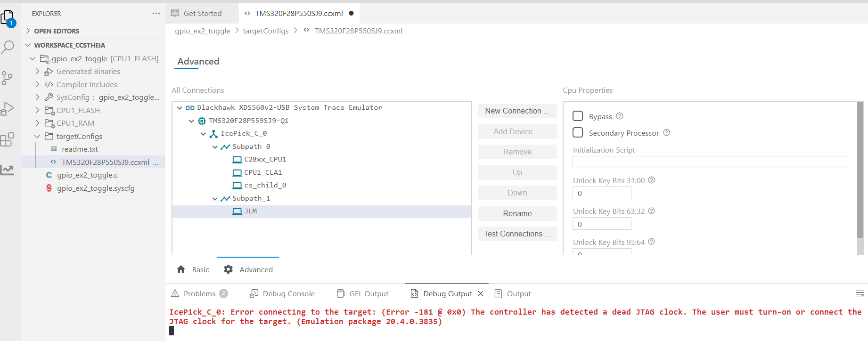This screenshot has width=868, height=341.
Task: Open Run and Debug view icon
Action: coord(8,109)
